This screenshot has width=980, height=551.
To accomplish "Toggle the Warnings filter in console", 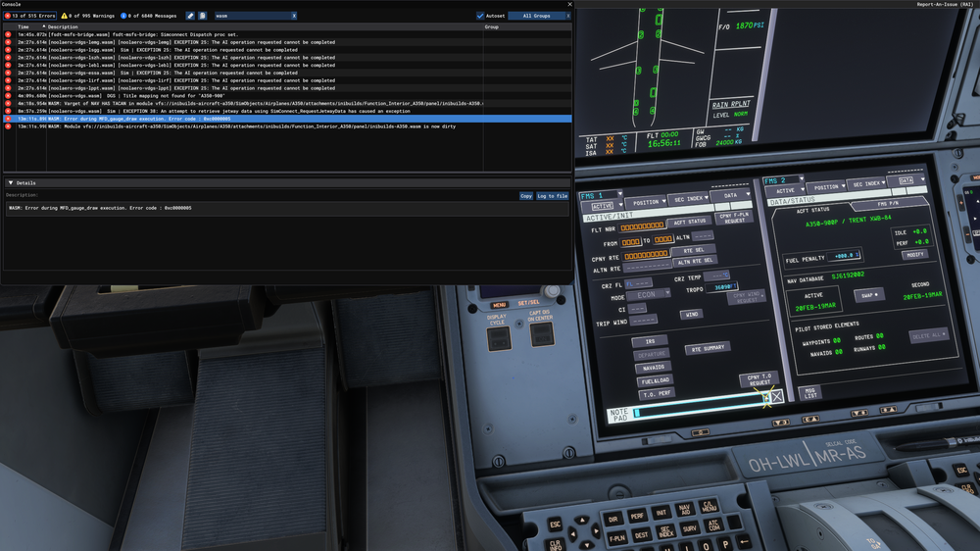I will click(90, 16).
